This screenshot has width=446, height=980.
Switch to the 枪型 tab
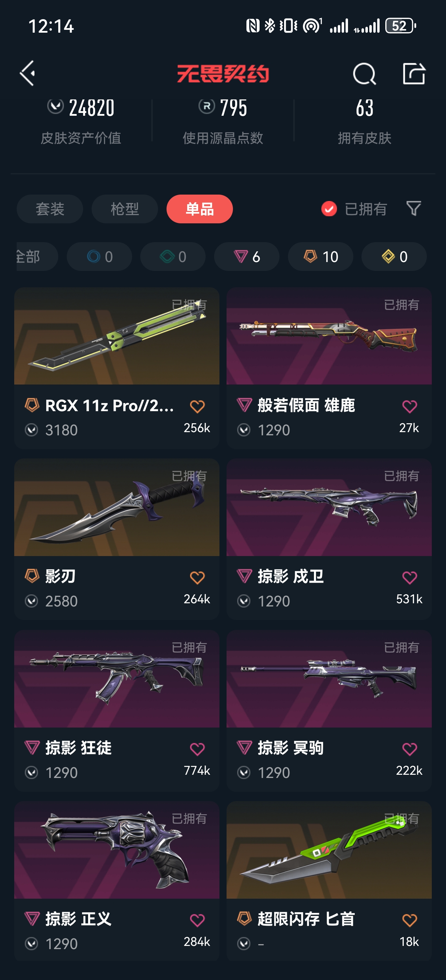[125, 209]
